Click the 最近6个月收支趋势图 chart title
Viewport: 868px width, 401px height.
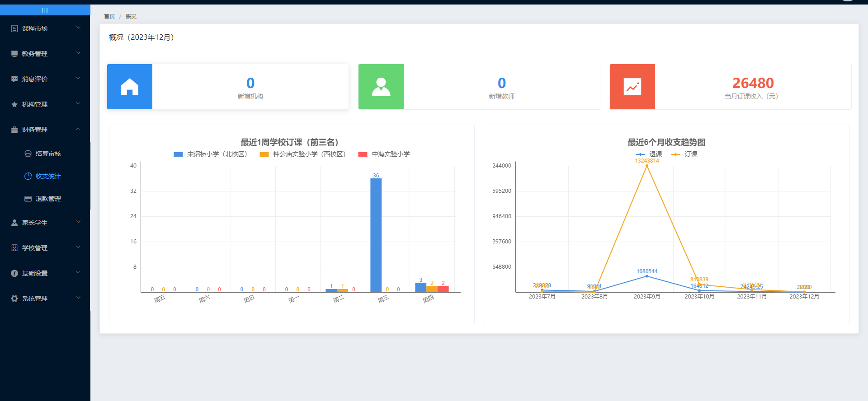click(666, 142)
